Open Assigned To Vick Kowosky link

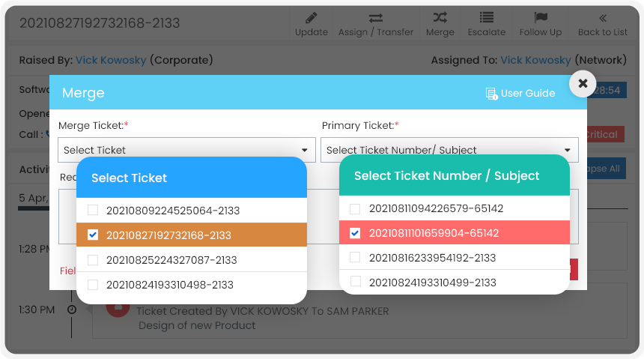[x=535, y=60]
